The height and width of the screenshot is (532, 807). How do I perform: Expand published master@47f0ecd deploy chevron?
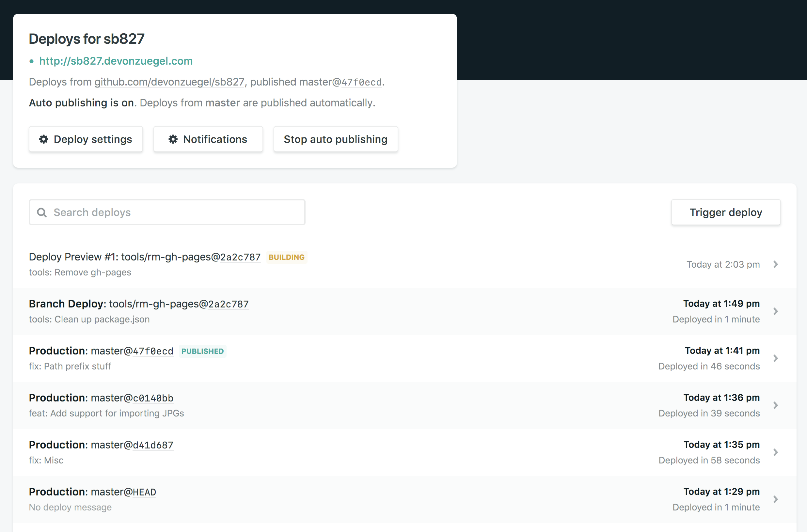[775, 358]
